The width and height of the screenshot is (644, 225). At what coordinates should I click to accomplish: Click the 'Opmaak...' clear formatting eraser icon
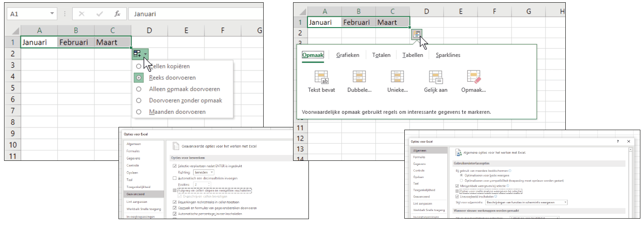point(474,77)
